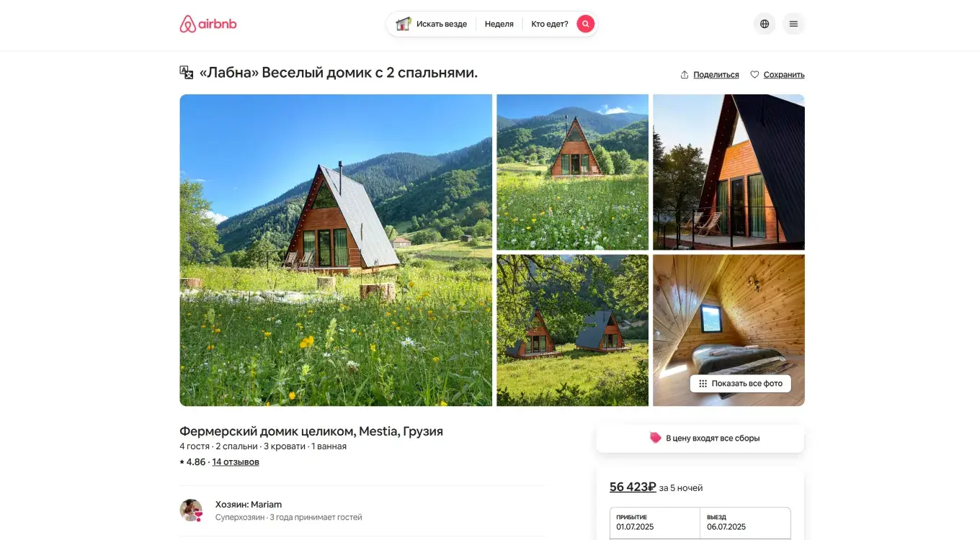Click the Показать все фото button

coord(740,384)
